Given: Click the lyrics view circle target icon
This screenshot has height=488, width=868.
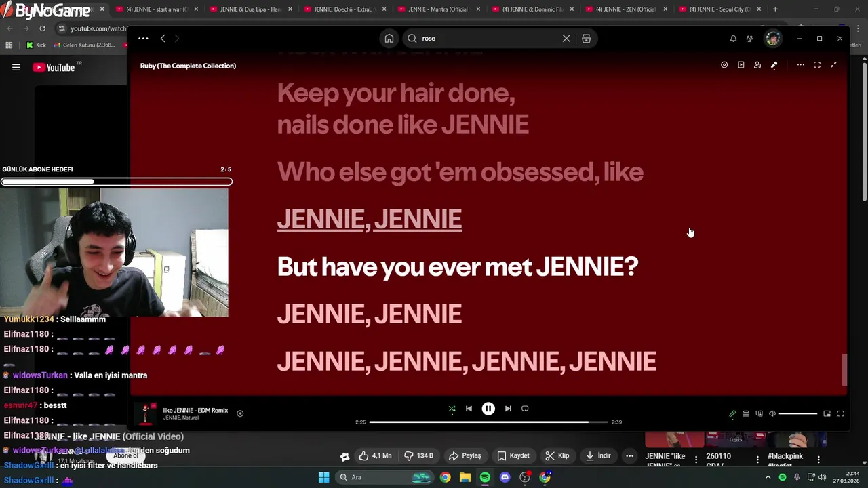Looking at the screenshot, I should click(724, 65).
